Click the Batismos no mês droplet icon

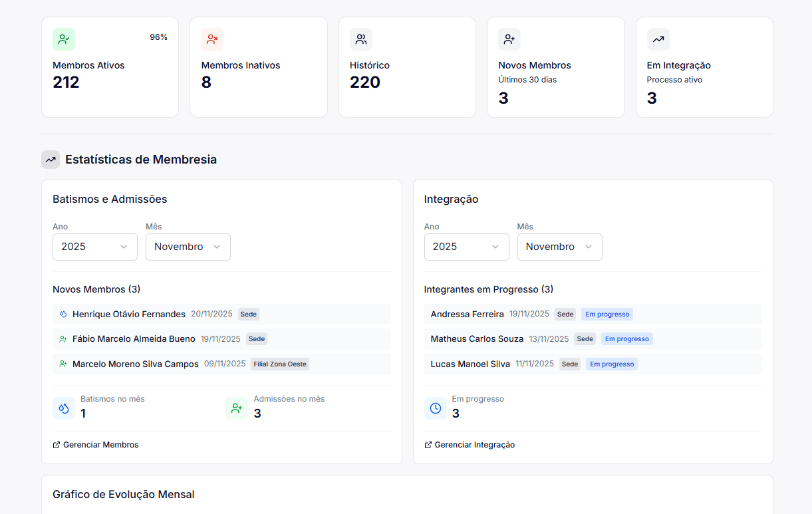(x=63, y=408)
